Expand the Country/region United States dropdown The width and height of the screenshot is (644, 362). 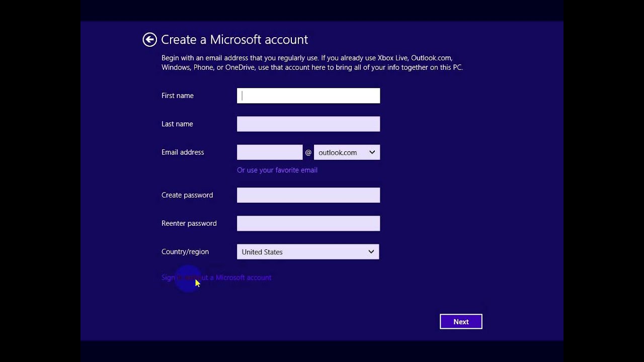coord(308,252)
